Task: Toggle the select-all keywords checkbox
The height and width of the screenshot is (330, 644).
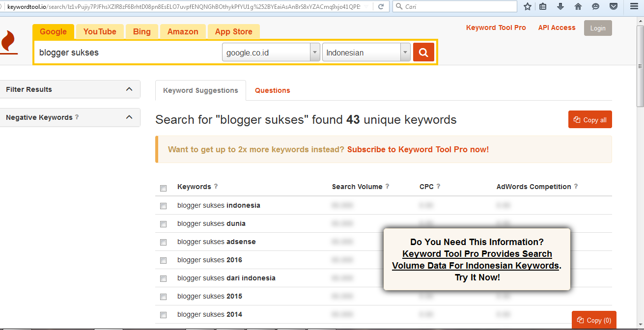Action: [164, 188]
